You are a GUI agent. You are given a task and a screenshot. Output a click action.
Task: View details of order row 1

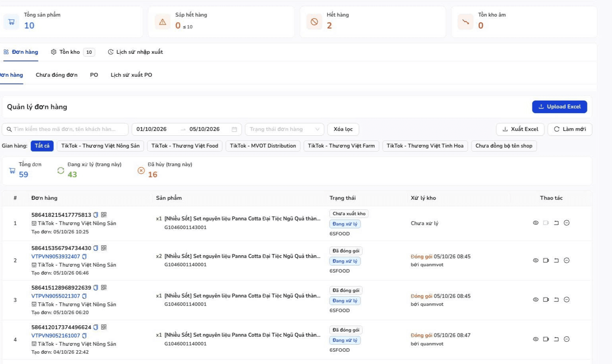point(536,223)
